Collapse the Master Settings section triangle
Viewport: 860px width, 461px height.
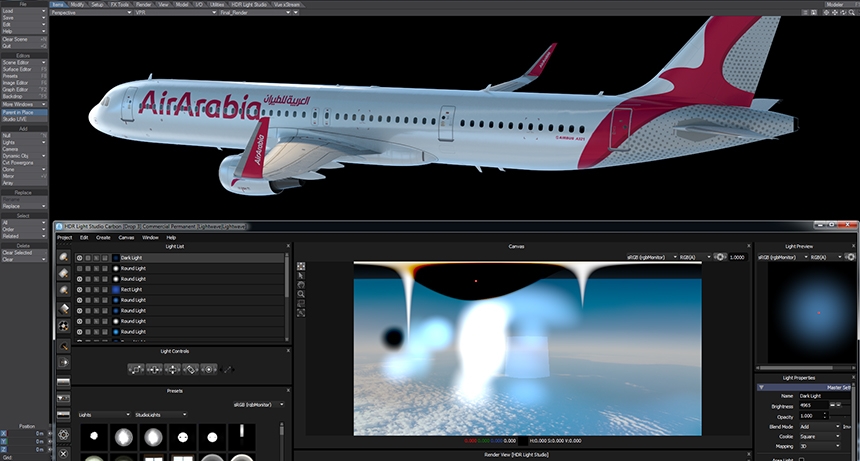coord(761,387)
